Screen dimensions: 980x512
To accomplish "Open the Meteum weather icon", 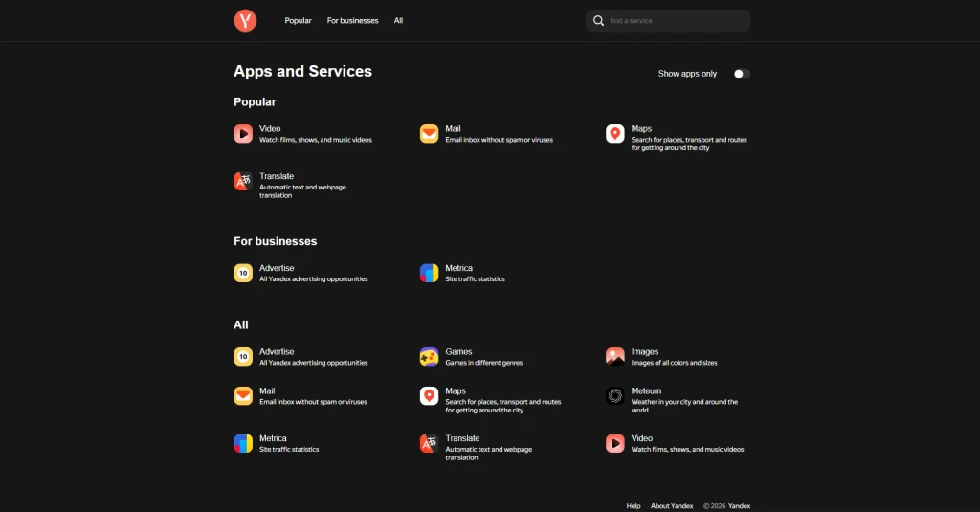I will [x=615, y=395].
